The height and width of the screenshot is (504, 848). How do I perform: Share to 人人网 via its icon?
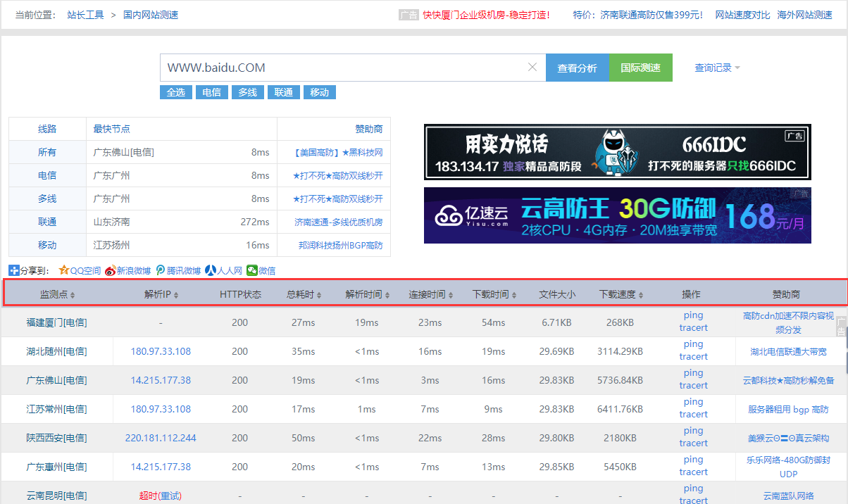210,270
